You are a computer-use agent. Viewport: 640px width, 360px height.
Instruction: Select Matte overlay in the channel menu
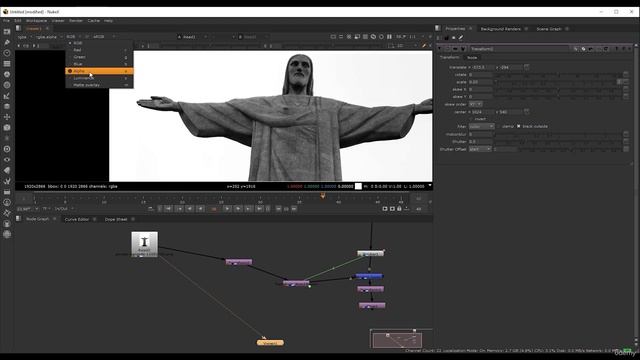(99, 84)
